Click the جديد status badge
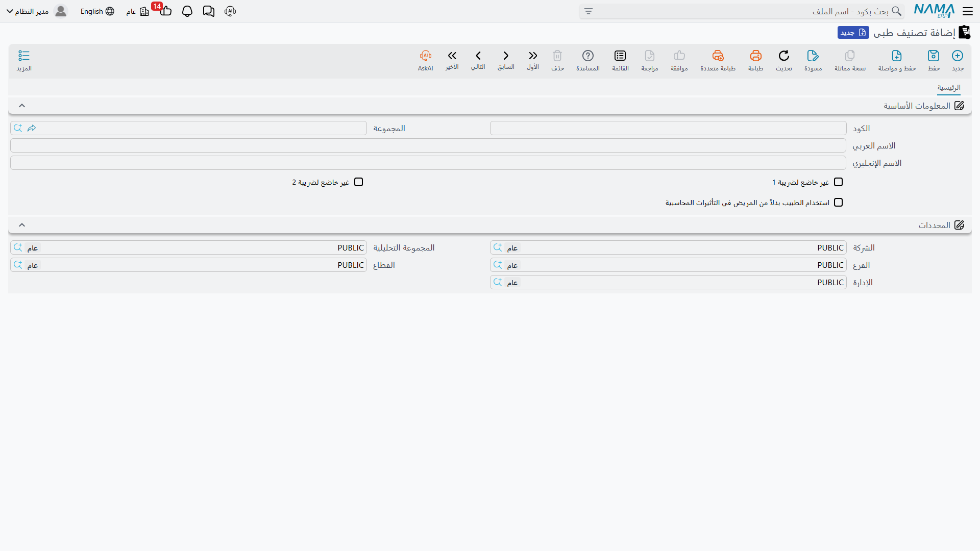Viewport: 980px width, 551px height. [x=853, y=33]
